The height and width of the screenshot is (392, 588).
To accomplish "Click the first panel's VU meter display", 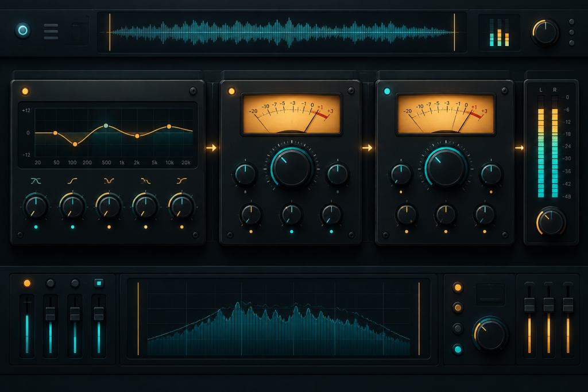I will click(291, 114).
